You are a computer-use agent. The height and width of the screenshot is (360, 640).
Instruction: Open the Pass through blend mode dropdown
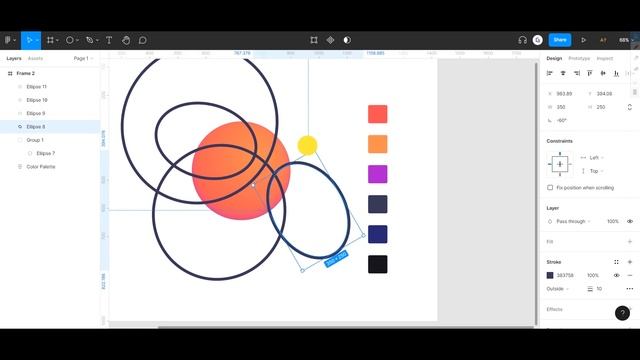click(x=573, y=221)
